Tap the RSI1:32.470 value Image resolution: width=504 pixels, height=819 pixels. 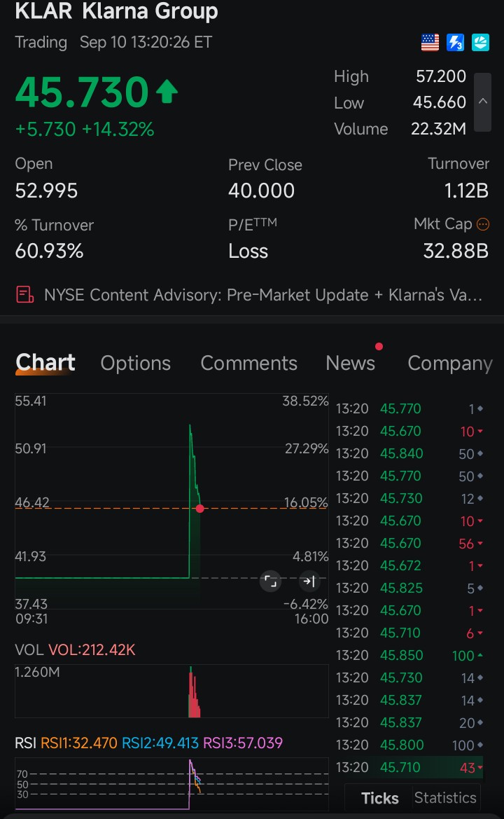(x=79, y=743)
